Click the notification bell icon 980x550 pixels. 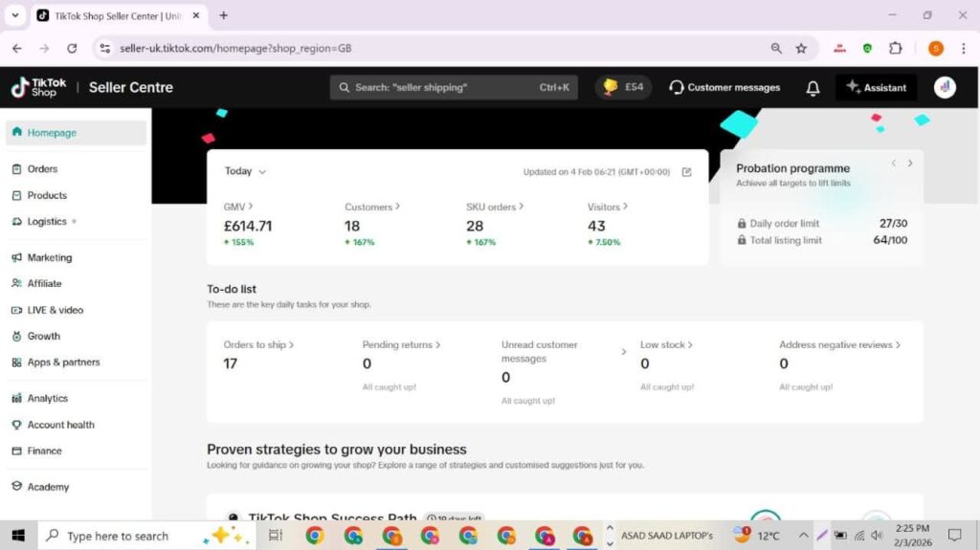pyautogui.click(x=813, y=88)
